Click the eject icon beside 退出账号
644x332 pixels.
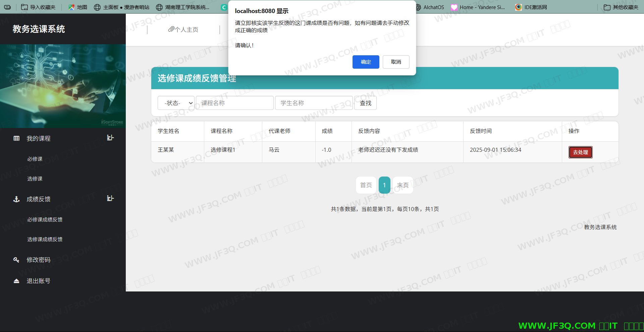pos(16,281)
